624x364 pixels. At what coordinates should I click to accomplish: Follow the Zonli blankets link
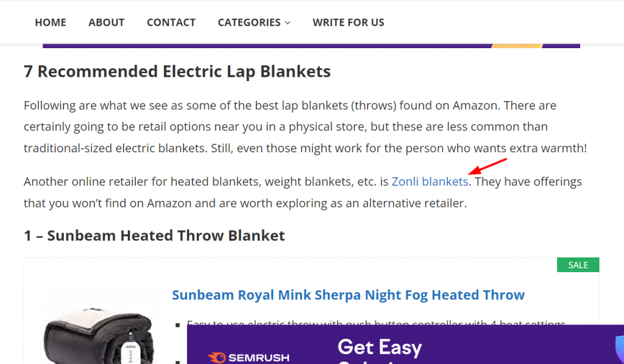coord(430,181)
